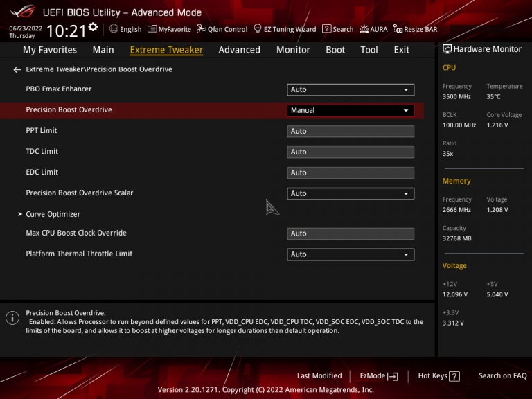Click the Extreme Tweaker\Precision Boost Overdrive breadcrumb

point(99,69)
